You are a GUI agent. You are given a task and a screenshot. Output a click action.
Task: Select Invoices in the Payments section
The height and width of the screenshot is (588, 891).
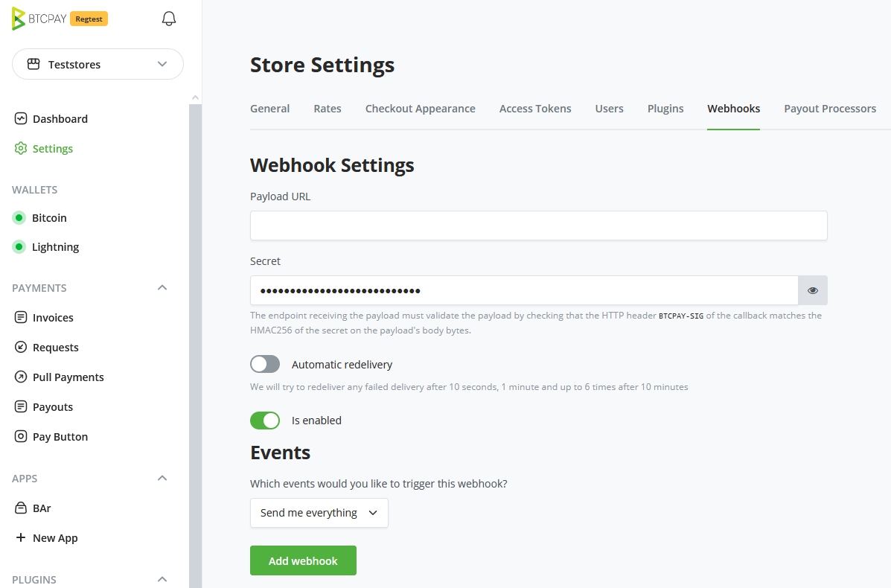52,317
